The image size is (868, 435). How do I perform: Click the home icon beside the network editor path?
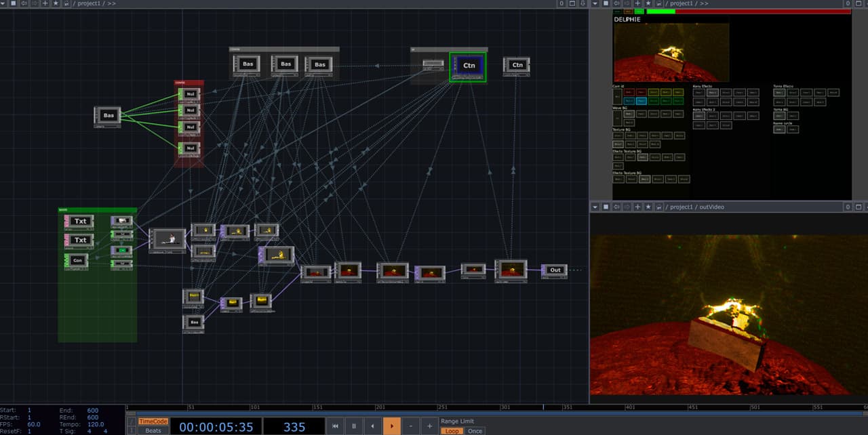(x=66, y=3)
